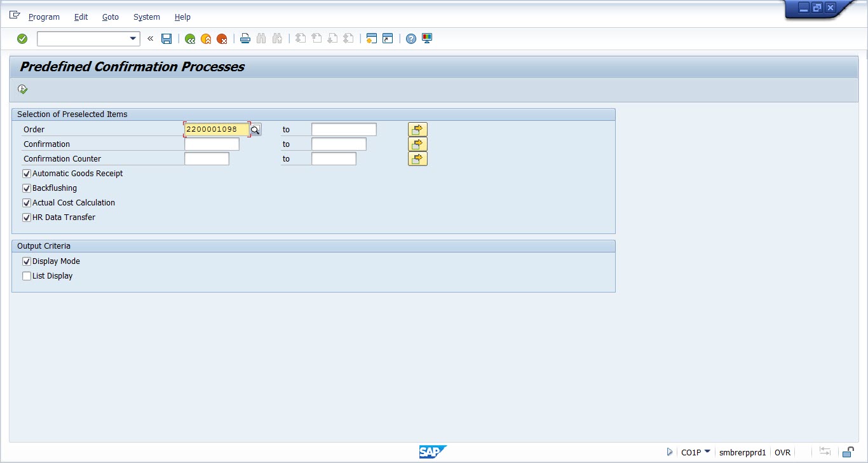Click multiple selection button for Confirmation Counter

pos(417,159)
